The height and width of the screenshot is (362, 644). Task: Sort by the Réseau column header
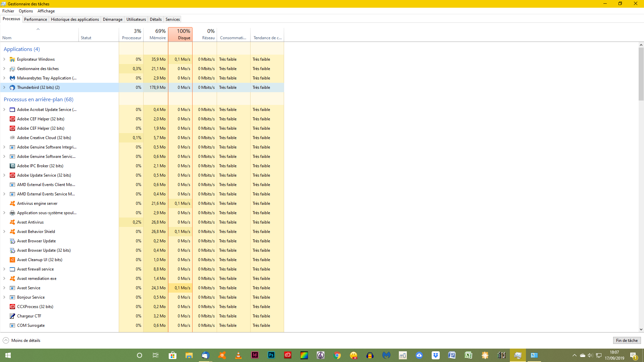point(205,35)
